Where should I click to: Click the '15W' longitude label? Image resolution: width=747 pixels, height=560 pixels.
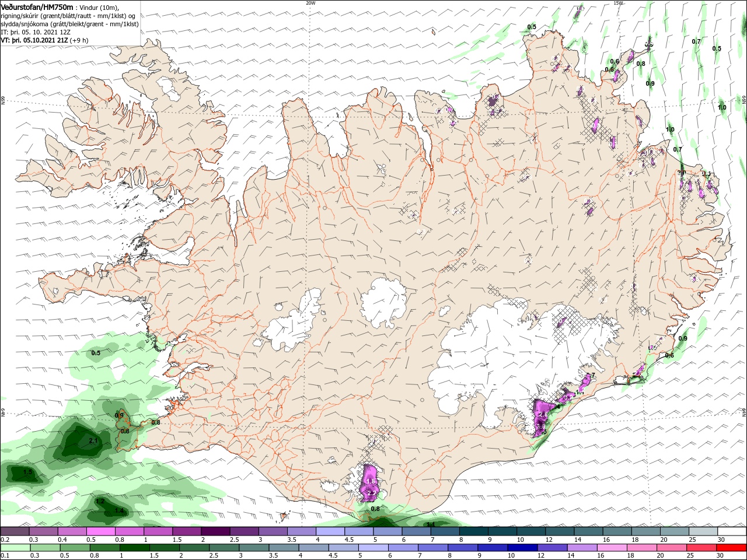pyautogui.click(x=618, y=3)
